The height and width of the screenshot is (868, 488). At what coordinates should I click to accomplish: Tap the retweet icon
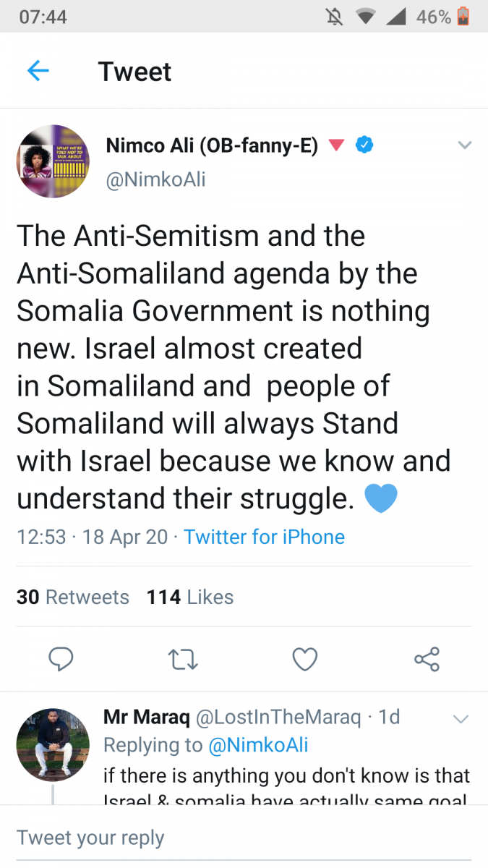pyautogui.click(x=183, y=659)
